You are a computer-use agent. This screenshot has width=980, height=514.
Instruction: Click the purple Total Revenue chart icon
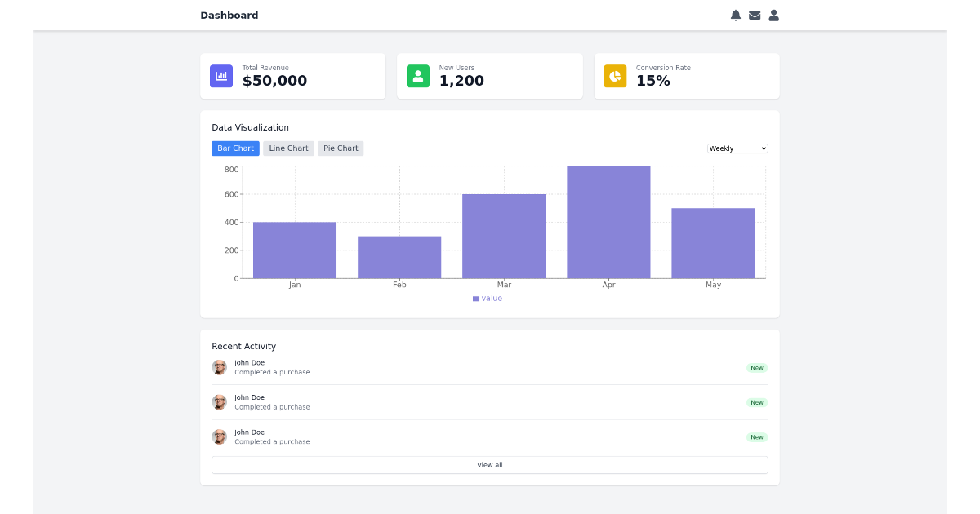220,76
